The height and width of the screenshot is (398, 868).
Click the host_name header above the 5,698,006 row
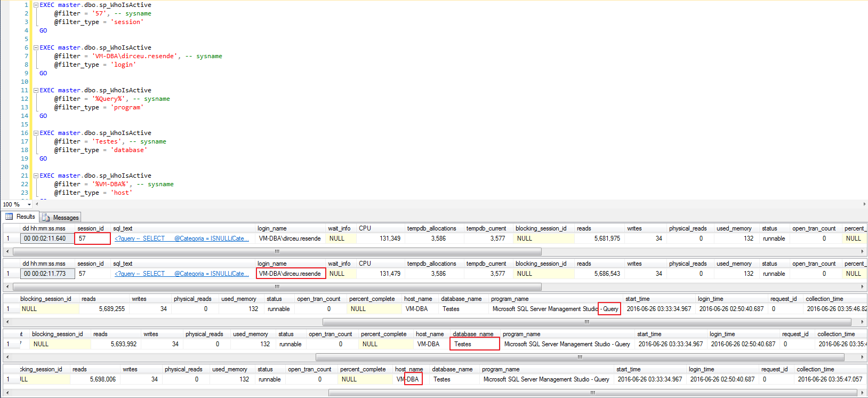click(x=411, y=369)
